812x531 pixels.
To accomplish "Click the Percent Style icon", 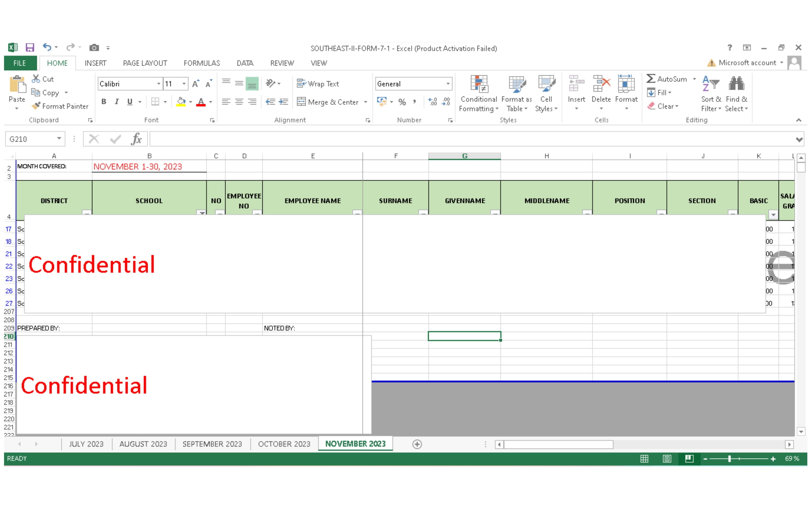I will 402,102.
